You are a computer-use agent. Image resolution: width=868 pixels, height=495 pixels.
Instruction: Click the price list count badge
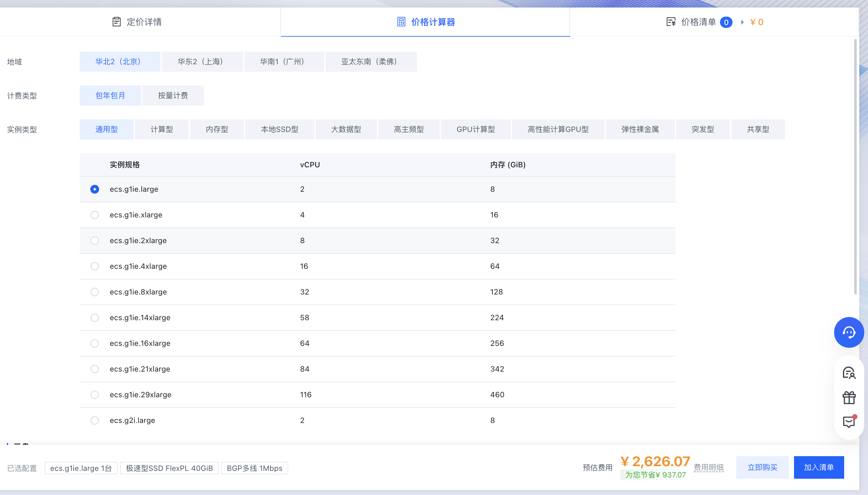tap(726, 23)
